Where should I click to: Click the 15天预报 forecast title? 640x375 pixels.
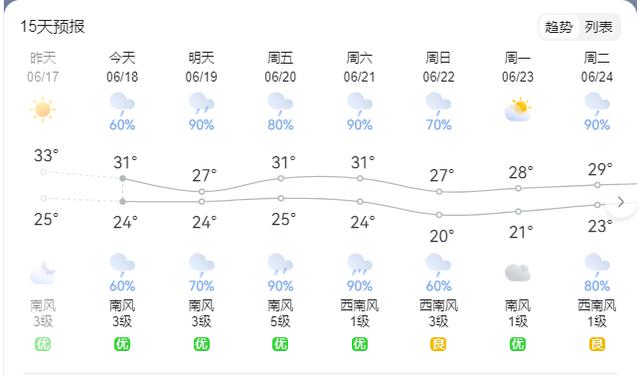tap(53, 27)
